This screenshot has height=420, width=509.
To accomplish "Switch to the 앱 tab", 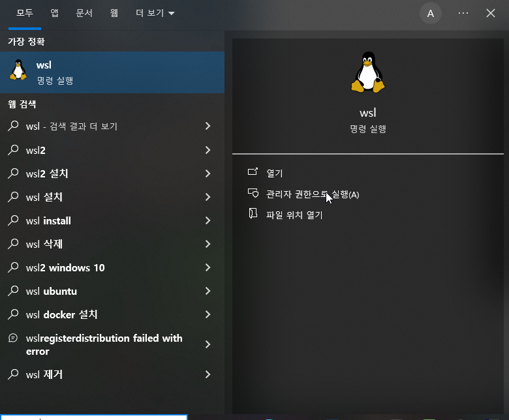I will 54,13.
